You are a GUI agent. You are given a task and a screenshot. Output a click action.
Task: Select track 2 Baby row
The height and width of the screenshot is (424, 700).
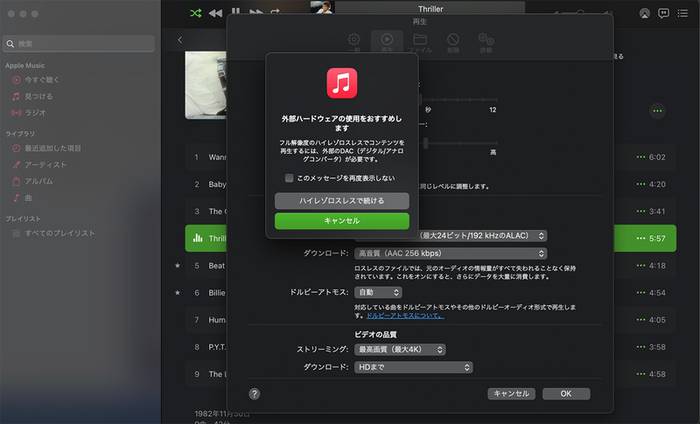coord(431,184)
